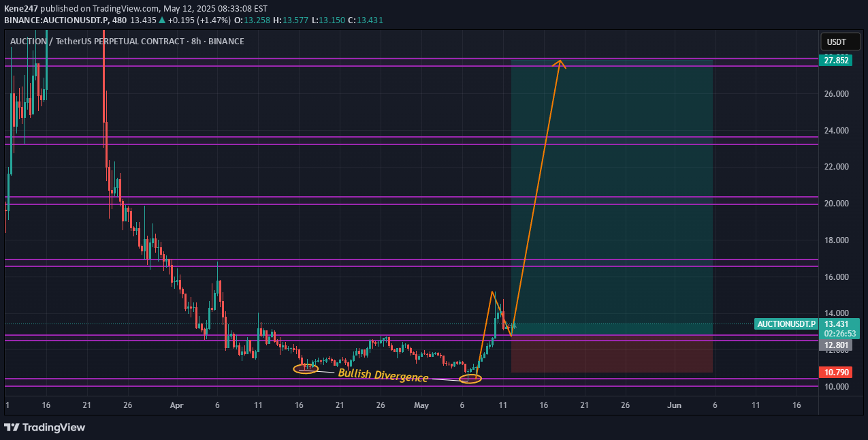Click the Apr label on time axis
Viewport: 868px width, 440px height.
tap(177, 405)
